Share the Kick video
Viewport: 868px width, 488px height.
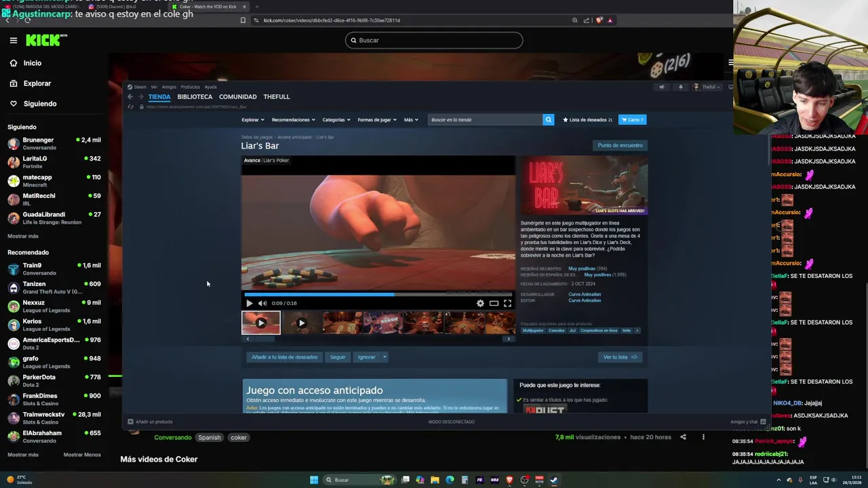[683, 437]
